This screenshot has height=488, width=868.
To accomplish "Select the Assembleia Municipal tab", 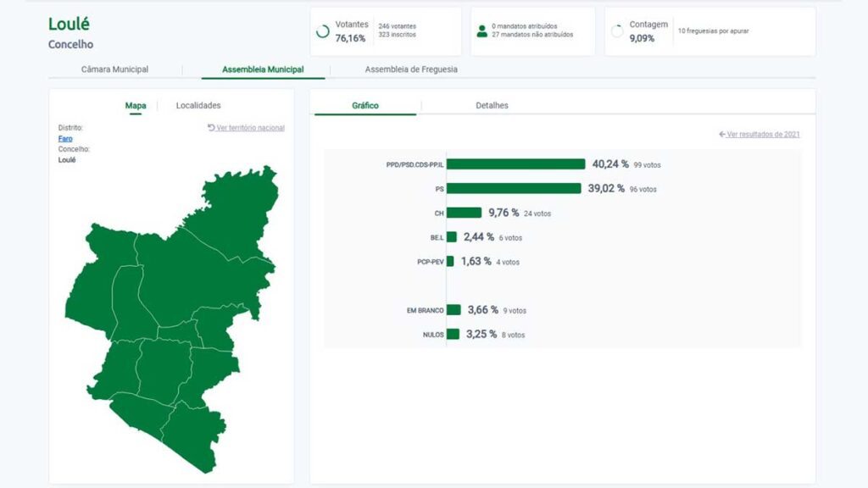I will pos(263,69).
